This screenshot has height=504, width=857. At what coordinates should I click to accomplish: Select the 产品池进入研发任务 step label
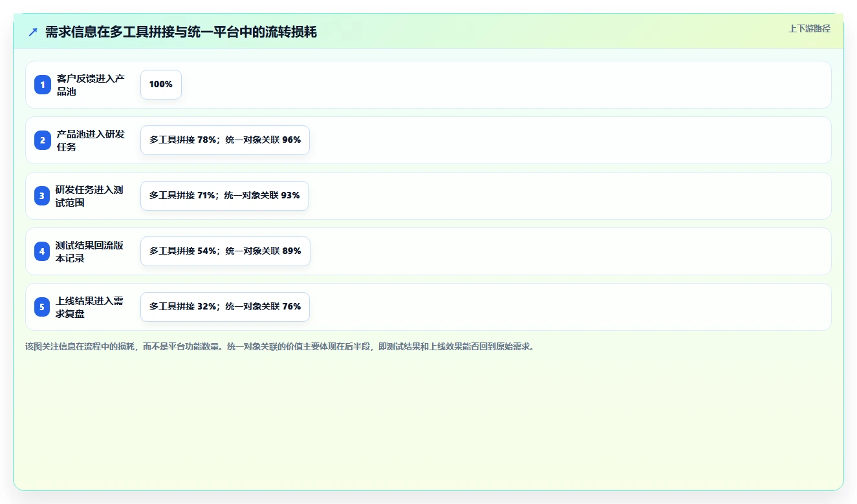[91, 140]
